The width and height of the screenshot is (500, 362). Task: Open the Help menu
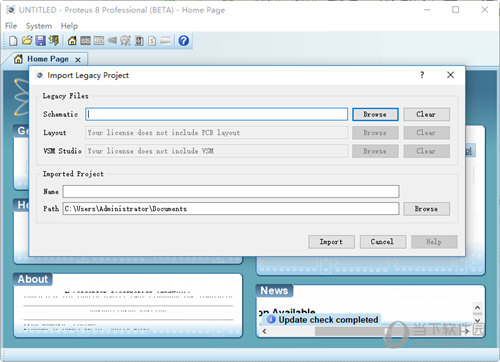(69, 26)
